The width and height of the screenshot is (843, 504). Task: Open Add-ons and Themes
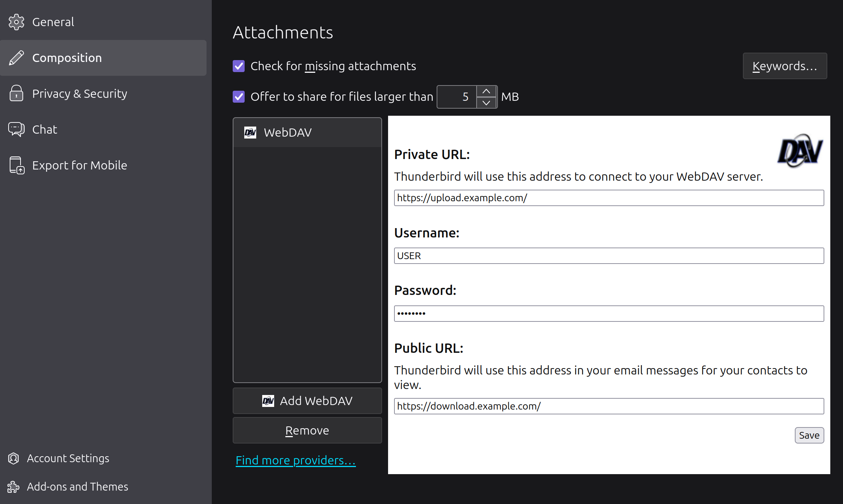coord(68,487)
